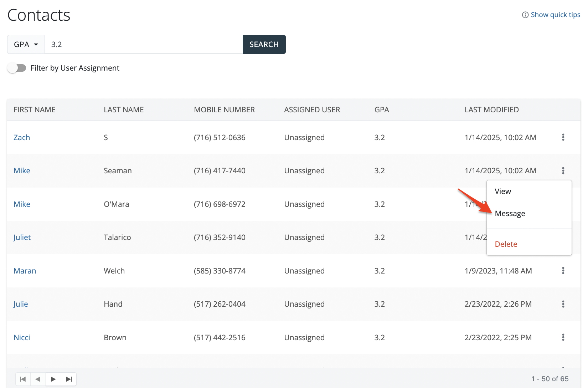Click into the search field containing 3.2
Screen dimensions: 588x388
pos(143,45)
